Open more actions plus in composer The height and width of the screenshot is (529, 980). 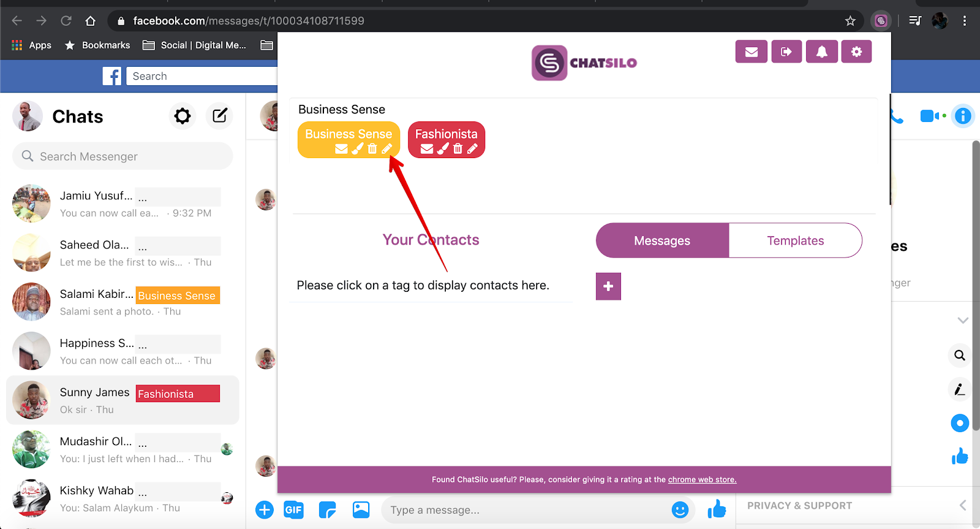[x=265, y=509]
